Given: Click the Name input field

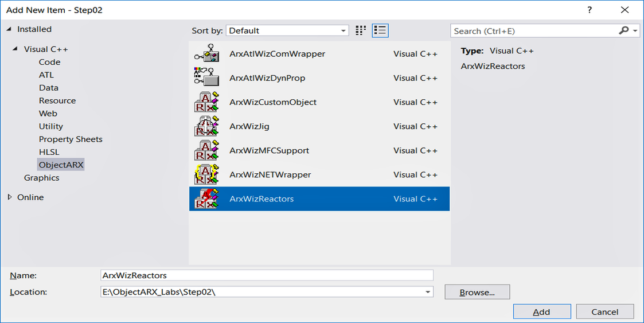Looking at the screenshot, I should 267,275.
